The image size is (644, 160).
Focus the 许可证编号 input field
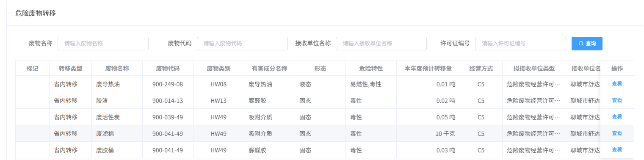(520, 44)
